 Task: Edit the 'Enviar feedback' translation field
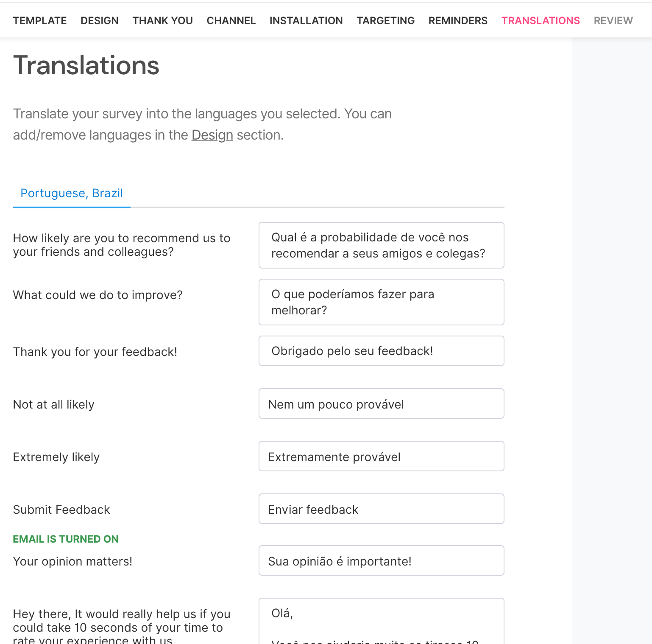pyautogui.click(x=381, y=509)
